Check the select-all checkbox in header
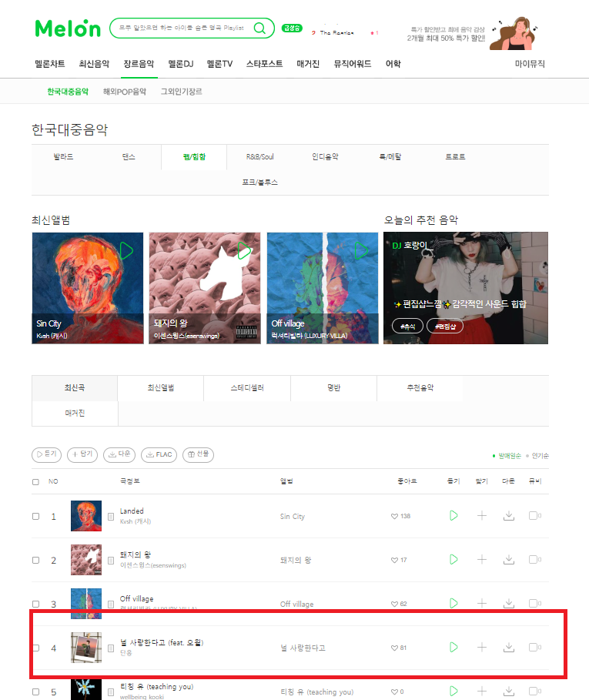The width and height of the screenshot is (589, 700). pos(35,482)
